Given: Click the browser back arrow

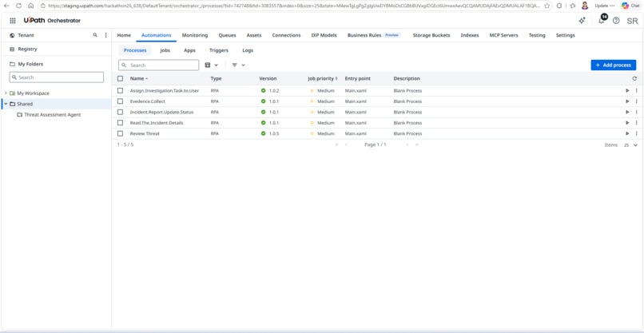Looking at the screenshot, I should tap(6, 6).
